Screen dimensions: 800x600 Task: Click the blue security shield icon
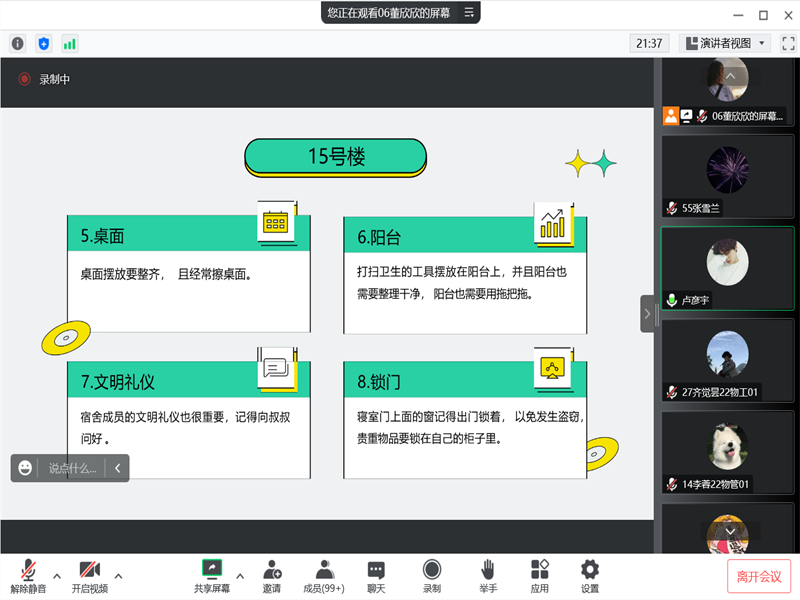pyautogui.click(x=43, y=43)
